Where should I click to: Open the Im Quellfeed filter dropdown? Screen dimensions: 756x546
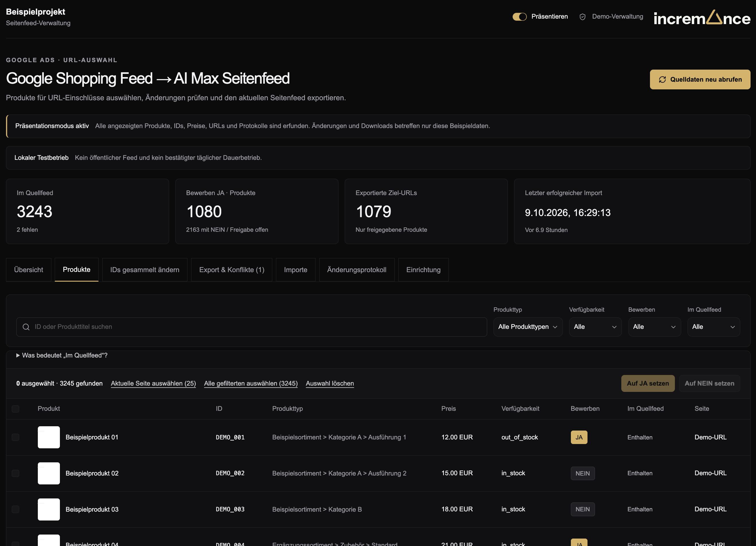tap(713, 327)
